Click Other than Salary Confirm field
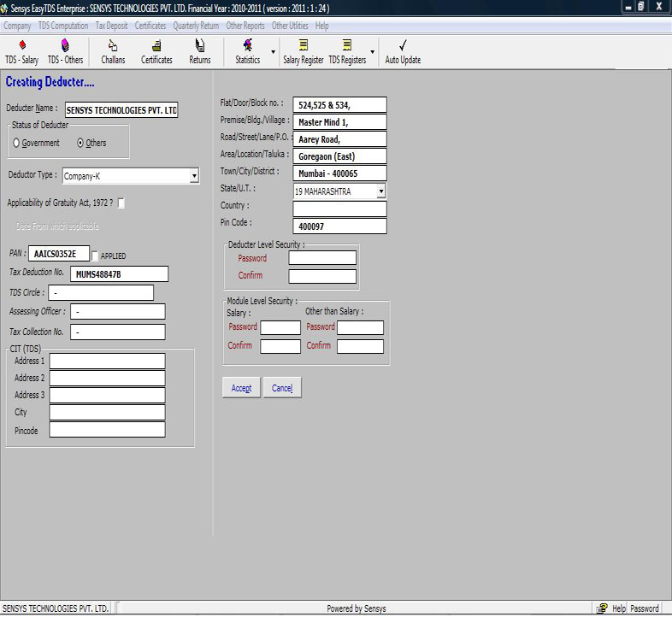This screenshot has height=617, width=672. [361, 347]
